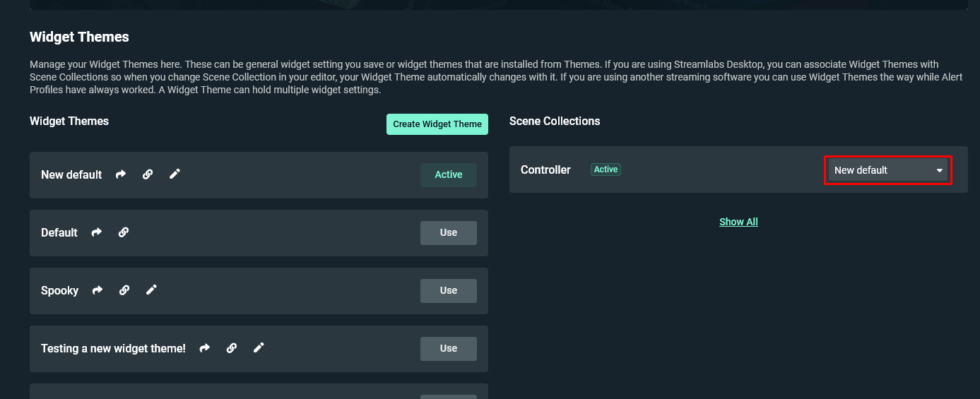
Task: Open the New default dropdown for Controller
Action: [888, 170]
